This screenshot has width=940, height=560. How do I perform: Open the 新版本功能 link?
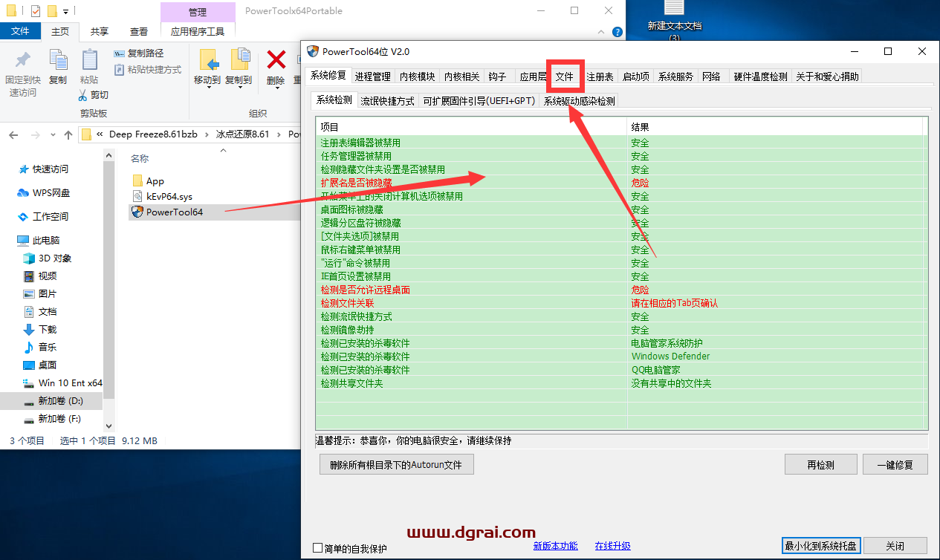pyautogui.click(x=555, y=546)
